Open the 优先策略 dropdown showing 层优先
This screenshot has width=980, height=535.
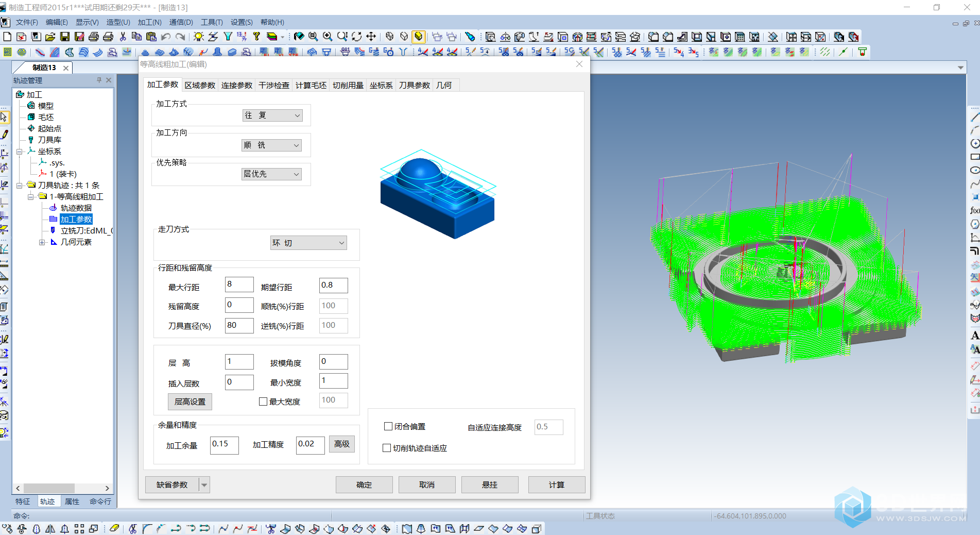271,174
